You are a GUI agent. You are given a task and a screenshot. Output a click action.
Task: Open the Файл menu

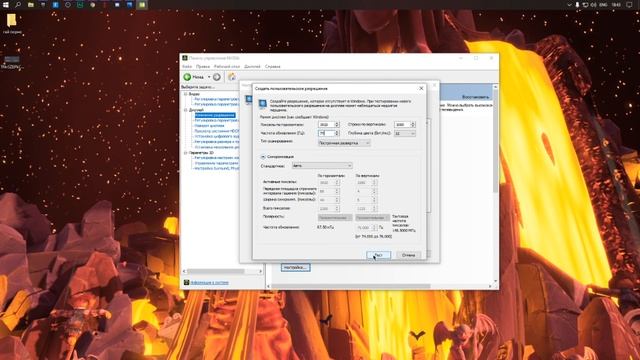point(187,66)
